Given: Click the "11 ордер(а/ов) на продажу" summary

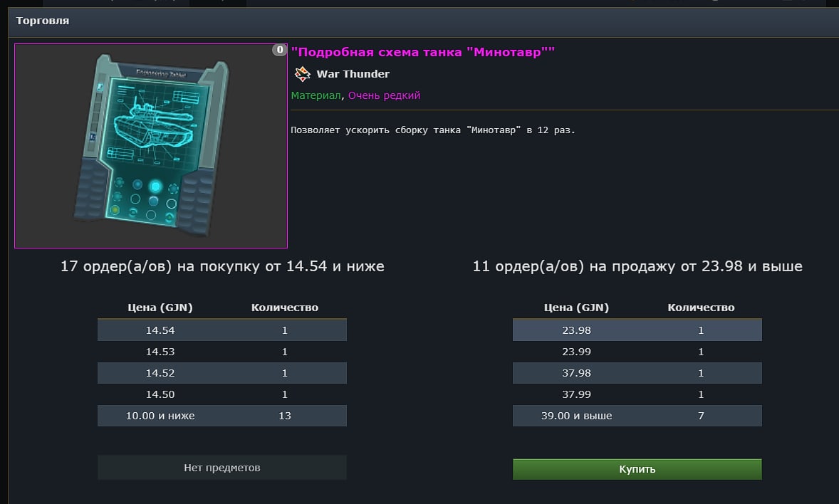Looking at the screenshot, I should point(637,266).
